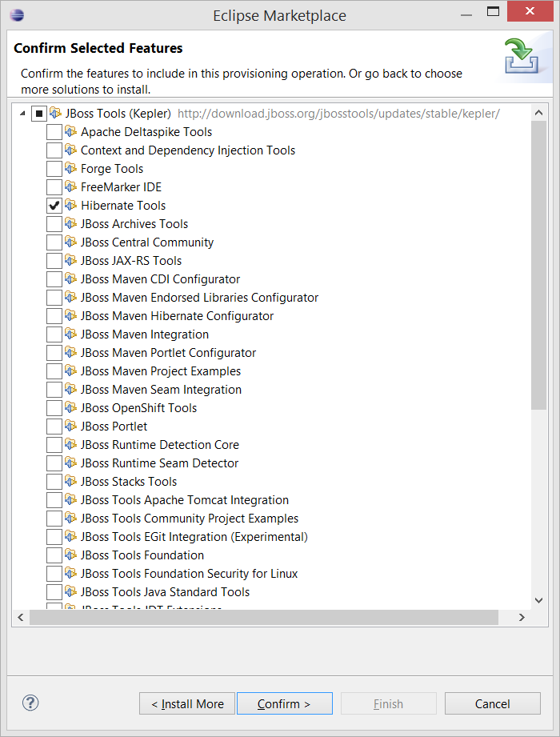Image resolution: width=560 pixels, height=737 pixels.
Task: Enable the Forge Tools checkbox
Action: tap(54, 169)
